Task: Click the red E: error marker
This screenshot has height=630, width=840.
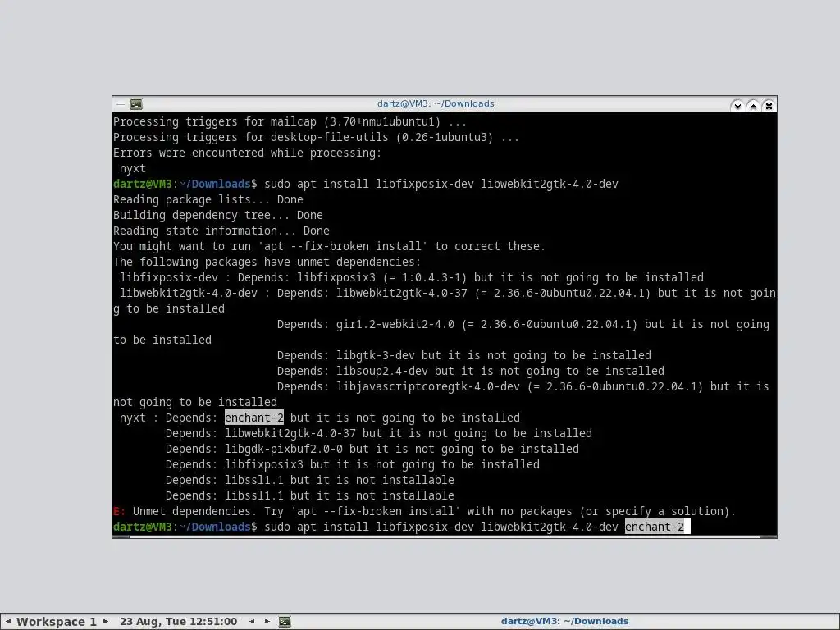Action: (x=120, y=511)
